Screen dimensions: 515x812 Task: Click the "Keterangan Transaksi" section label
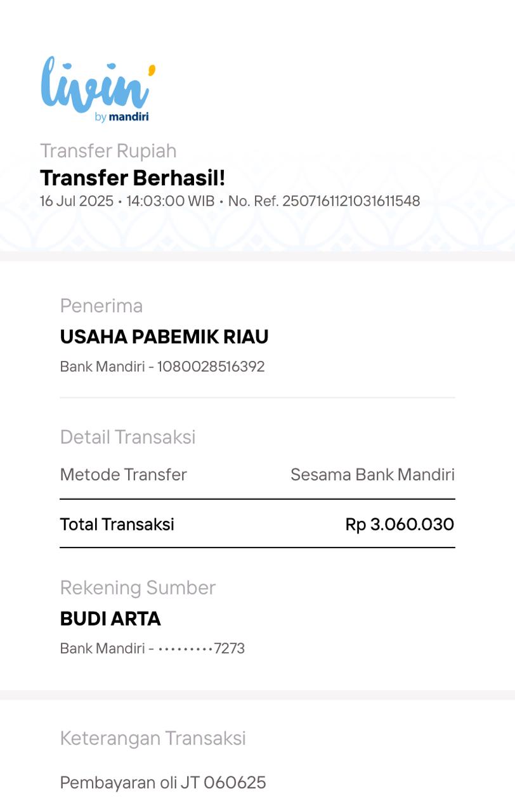[153, 738]
